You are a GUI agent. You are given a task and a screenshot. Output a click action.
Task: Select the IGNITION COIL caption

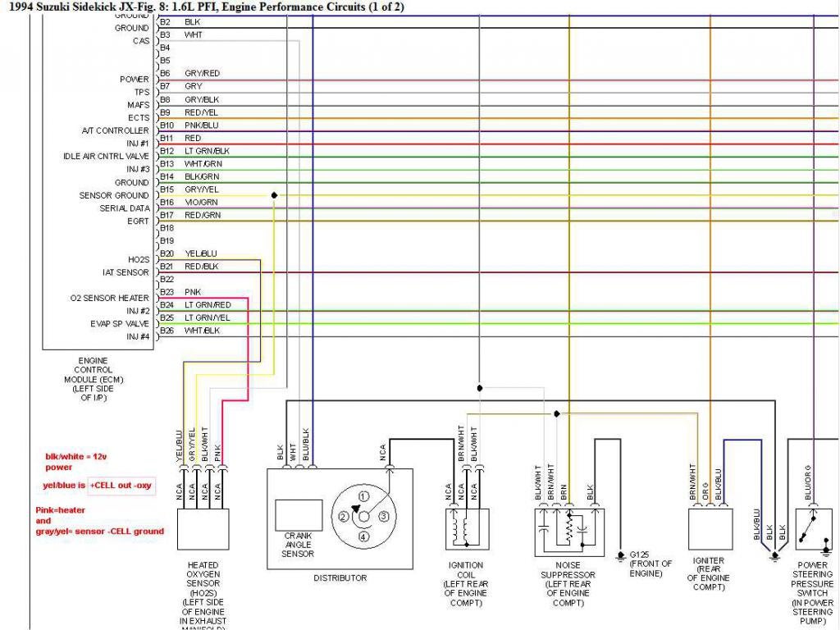click(466, 584)
